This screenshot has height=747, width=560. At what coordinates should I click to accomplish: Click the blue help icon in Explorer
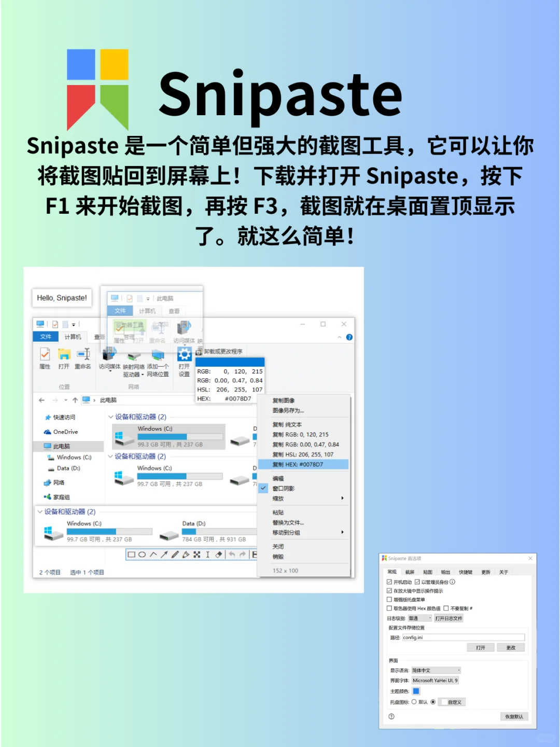tap(349, 337)
